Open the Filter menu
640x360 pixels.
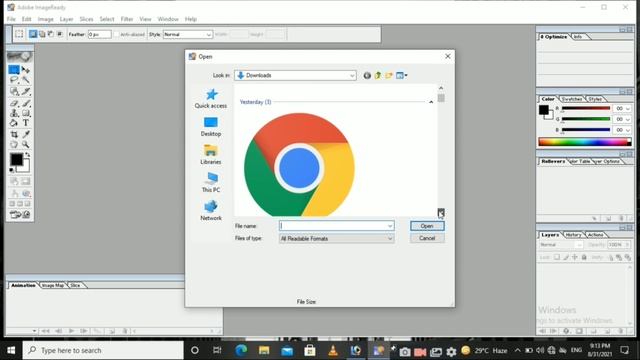point(127,19)
